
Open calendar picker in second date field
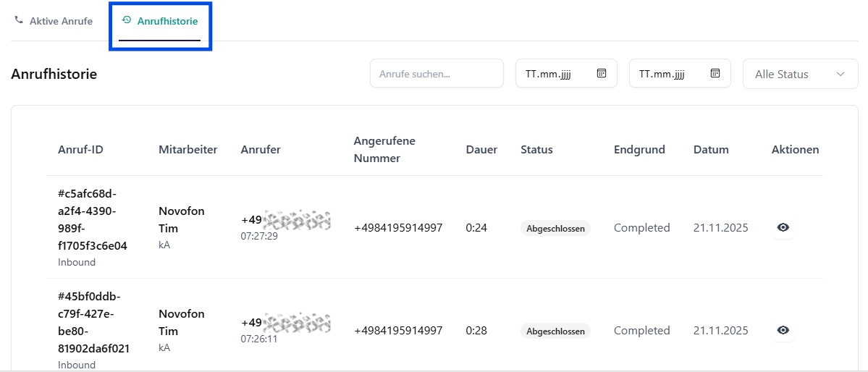(x=715, y=73)
